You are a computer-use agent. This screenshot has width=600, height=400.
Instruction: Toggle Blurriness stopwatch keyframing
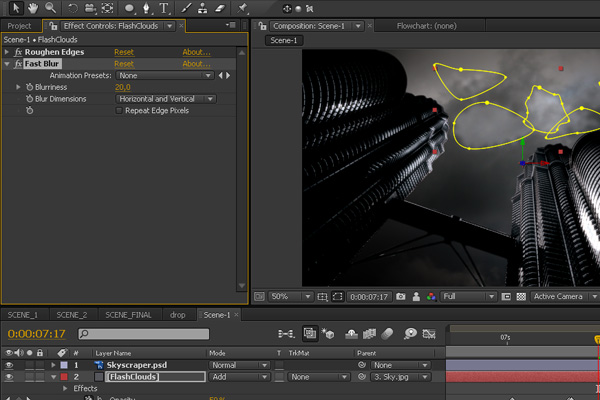[29, 87]
